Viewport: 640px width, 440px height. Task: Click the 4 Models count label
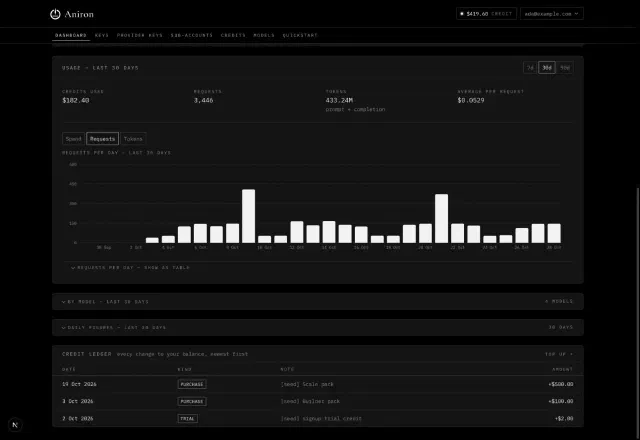tap(559, 301)
